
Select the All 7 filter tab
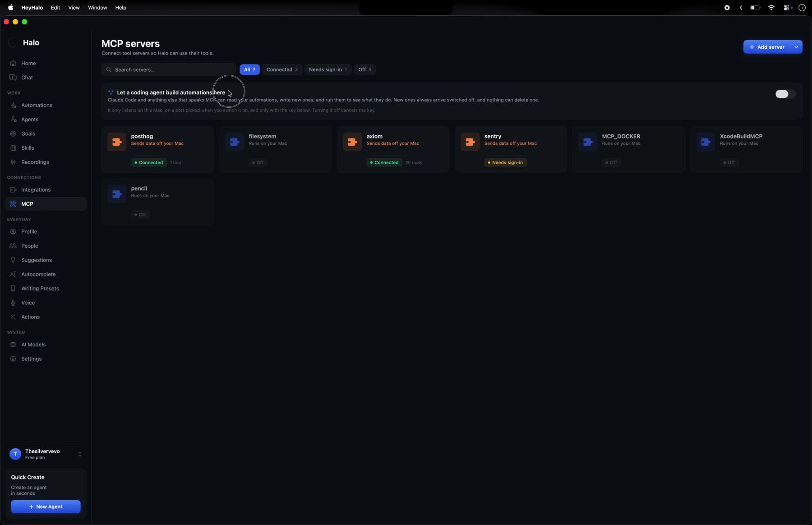(x=249, y=69)
